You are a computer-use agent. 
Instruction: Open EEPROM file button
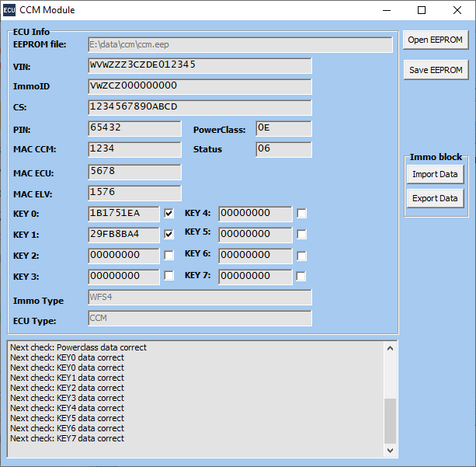point(436,40)
